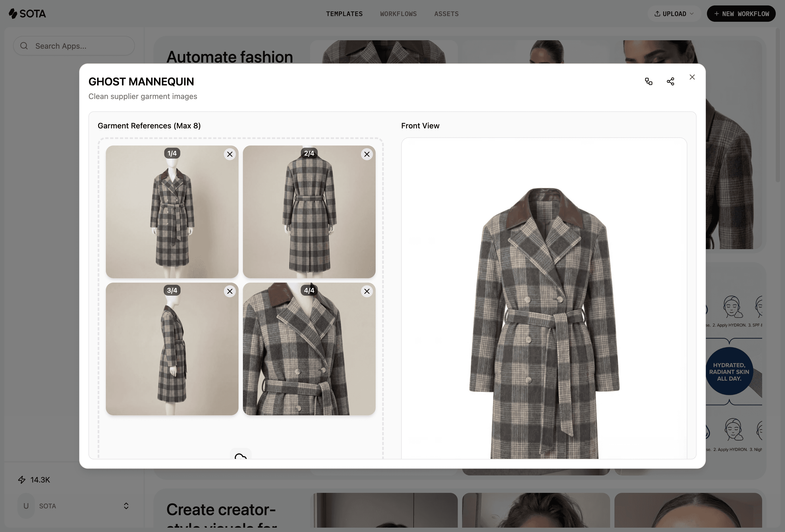Focus the Search Apps field

pyautogui.click(x=74, y=46)
